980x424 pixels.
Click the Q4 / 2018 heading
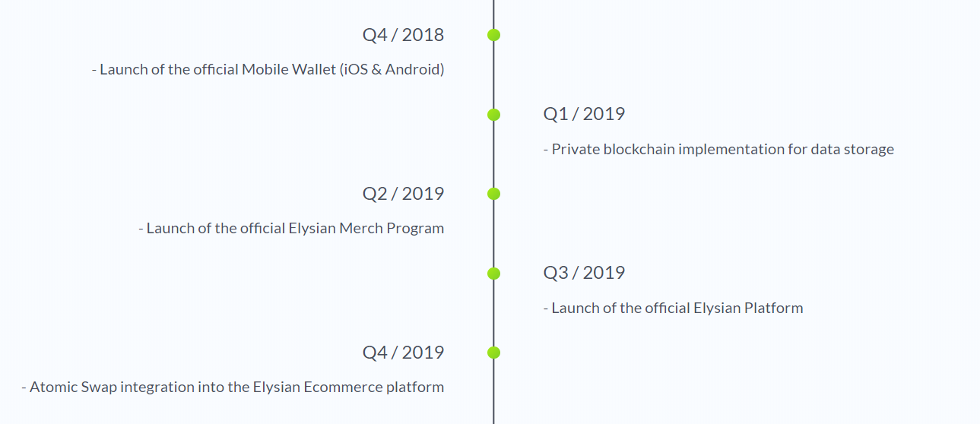click(403, 35)
